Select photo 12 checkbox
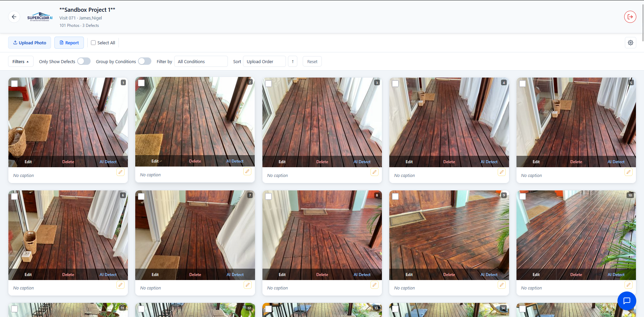Viewport: 644px width, 317px height. (141, 309)
